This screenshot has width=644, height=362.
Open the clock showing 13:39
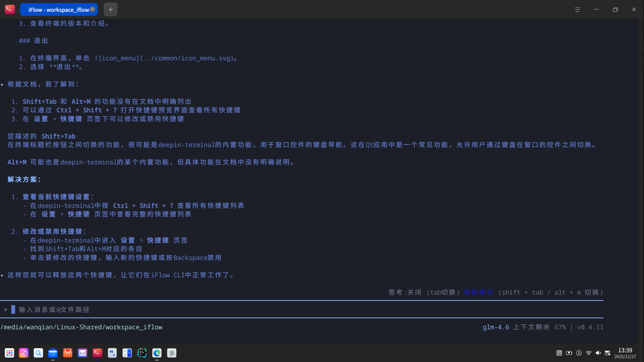click(x=625, y=353)
